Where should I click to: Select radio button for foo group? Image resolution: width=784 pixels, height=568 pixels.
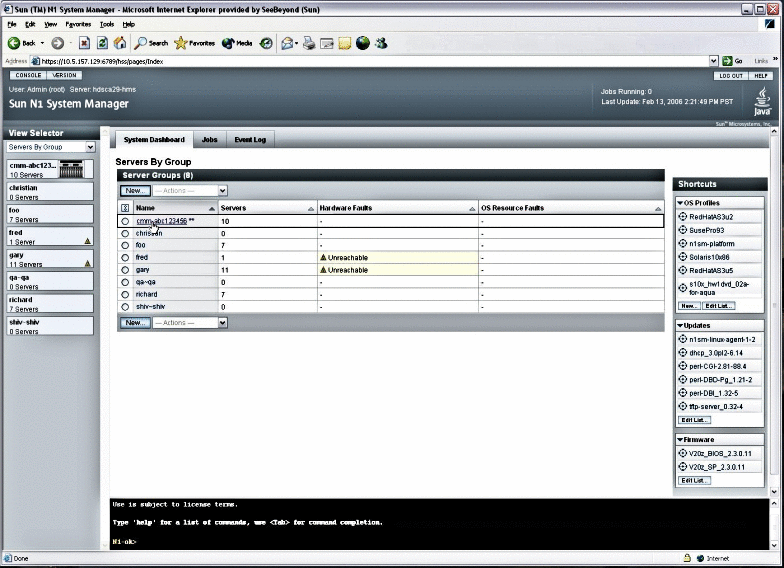point(125,246)
